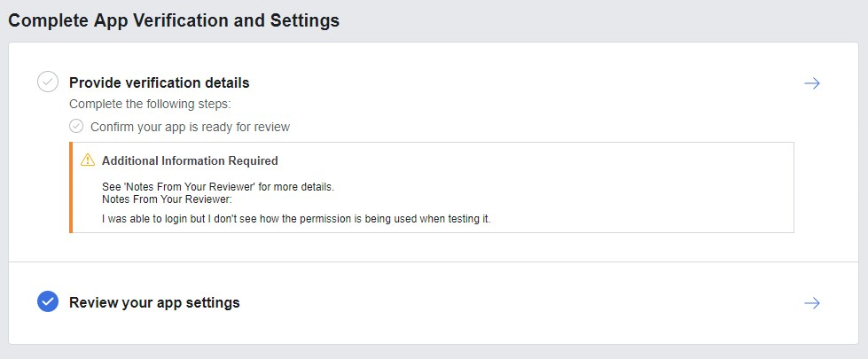The width and height of the screenshot is (868, 359).
Task: Select the Review your app settings heading
Action: 154,302
